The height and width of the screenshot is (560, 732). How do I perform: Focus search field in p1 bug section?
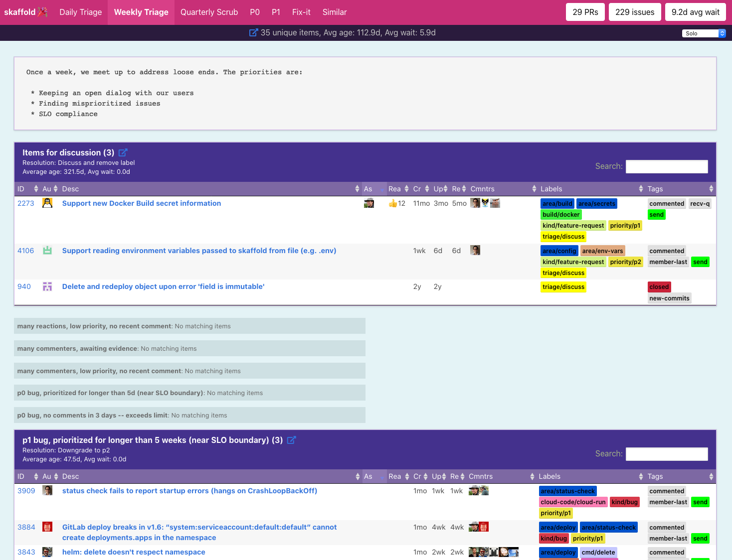pos(667,454)
